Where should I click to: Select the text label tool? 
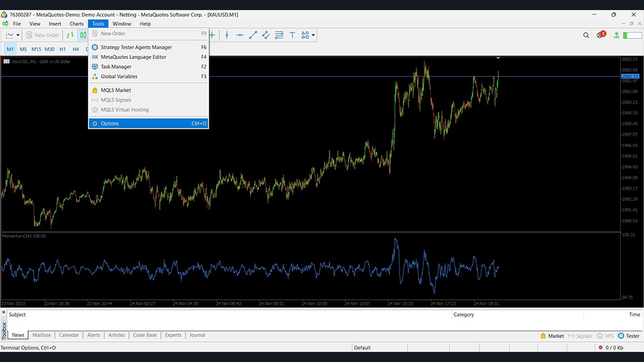(x=292, y=35)
